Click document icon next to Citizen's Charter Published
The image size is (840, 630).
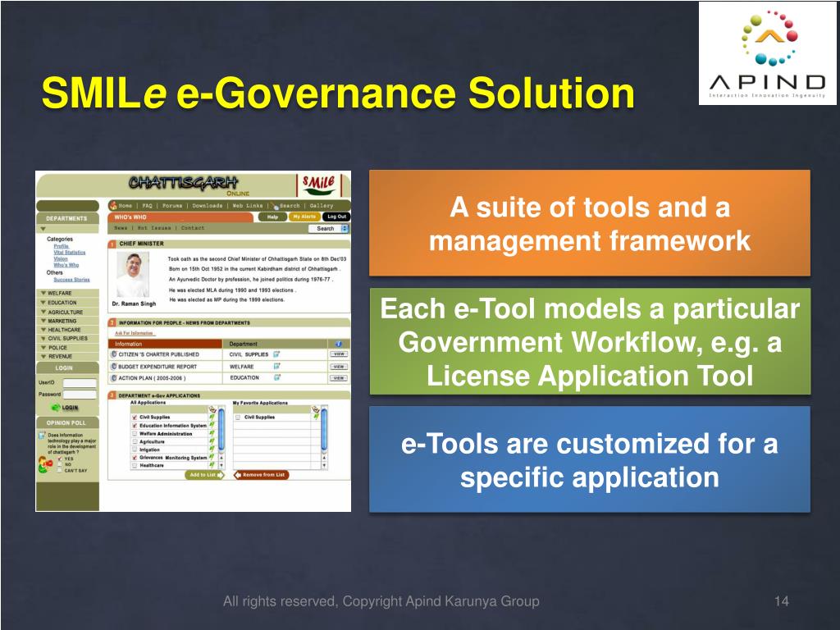[113, 354]
